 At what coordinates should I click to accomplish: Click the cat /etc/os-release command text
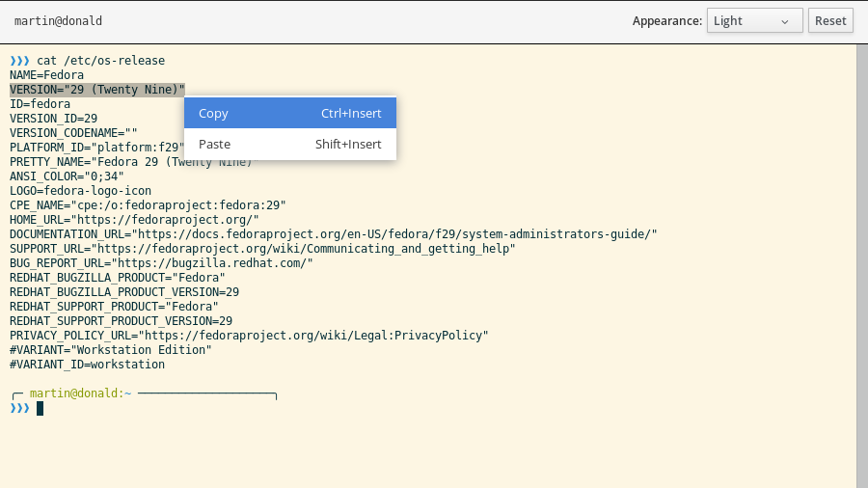point(100,61)
